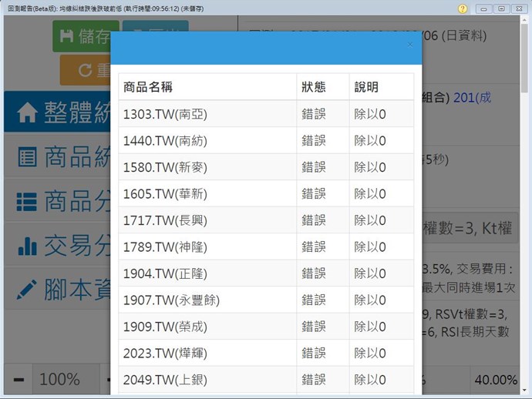Minimize the backtest report window

tap(484, 8)
